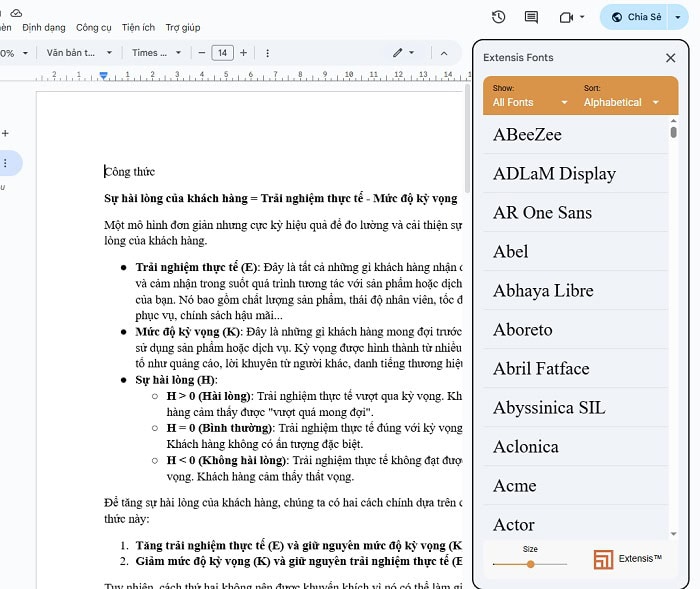Image resolution: width=700 pixels, height=589 pixels.
Task: Decrease font size with minus button
Action: (202, 52)
